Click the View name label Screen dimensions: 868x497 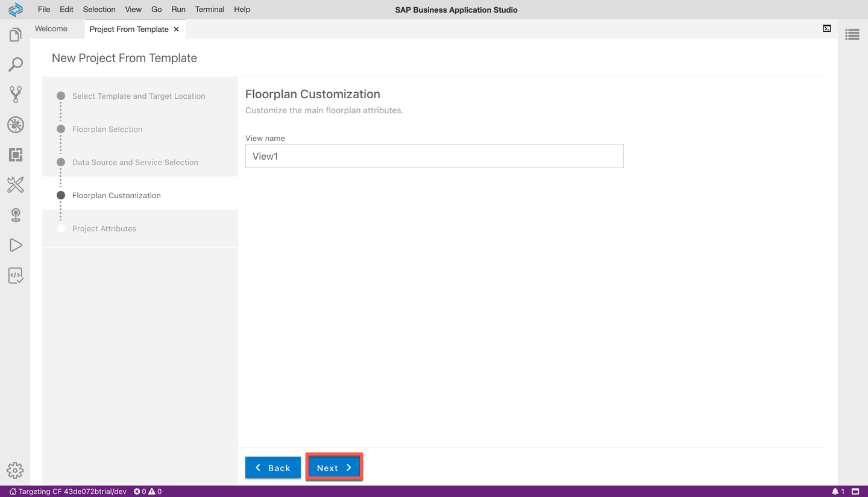coord(265,138)
